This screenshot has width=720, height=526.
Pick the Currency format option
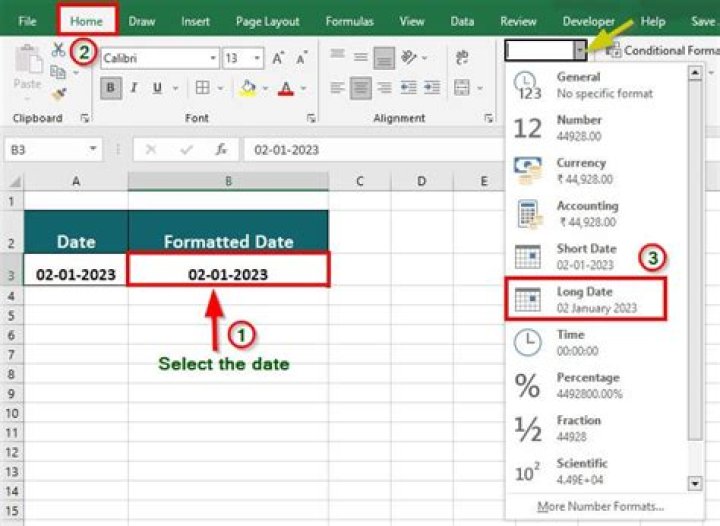click(585, 170)
